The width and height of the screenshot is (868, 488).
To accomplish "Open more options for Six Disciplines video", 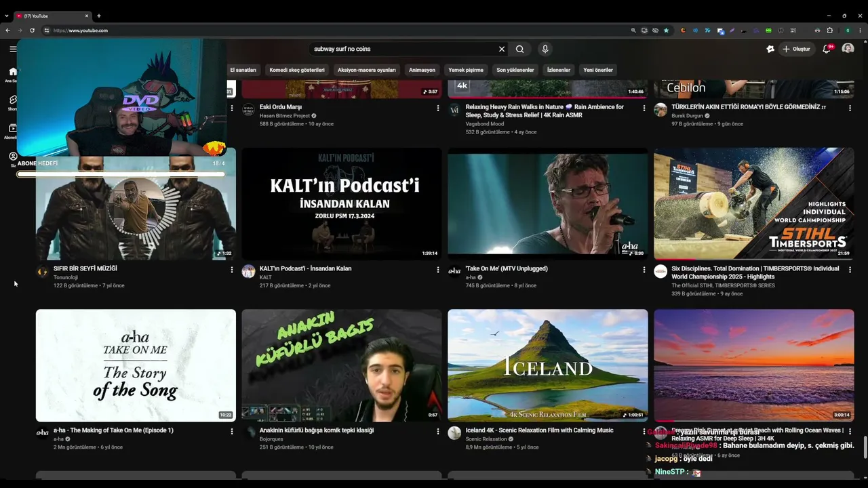I will click(x=850, y=270).
